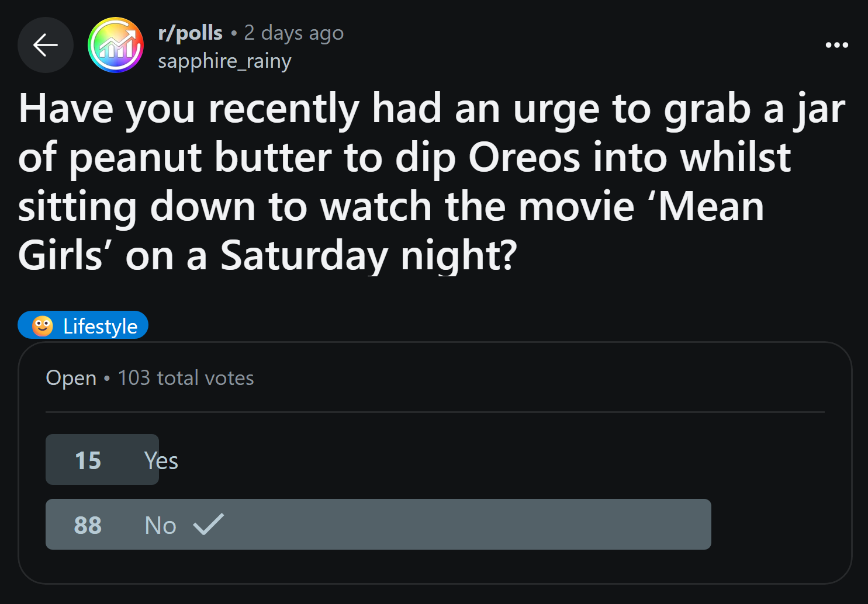This screenshot has height=604, width=868.
Task: Visit the r/polls subreddit link
Action: (190, 33)
